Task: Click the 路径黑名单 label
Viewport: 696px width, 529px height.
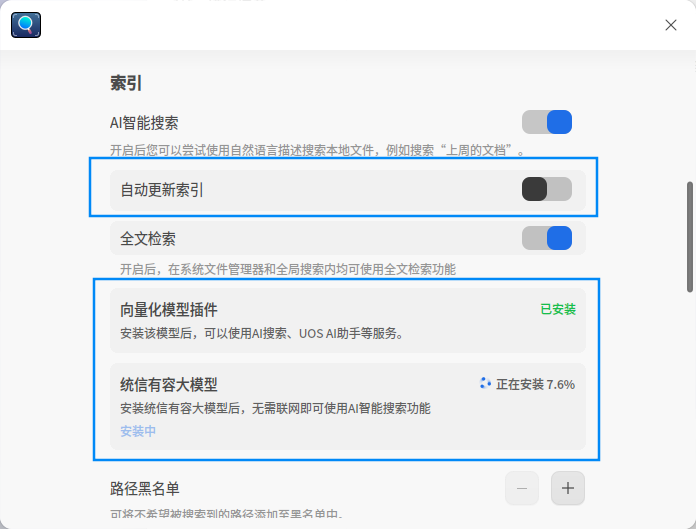Action: pyautogui.click(x=145, y=489)
